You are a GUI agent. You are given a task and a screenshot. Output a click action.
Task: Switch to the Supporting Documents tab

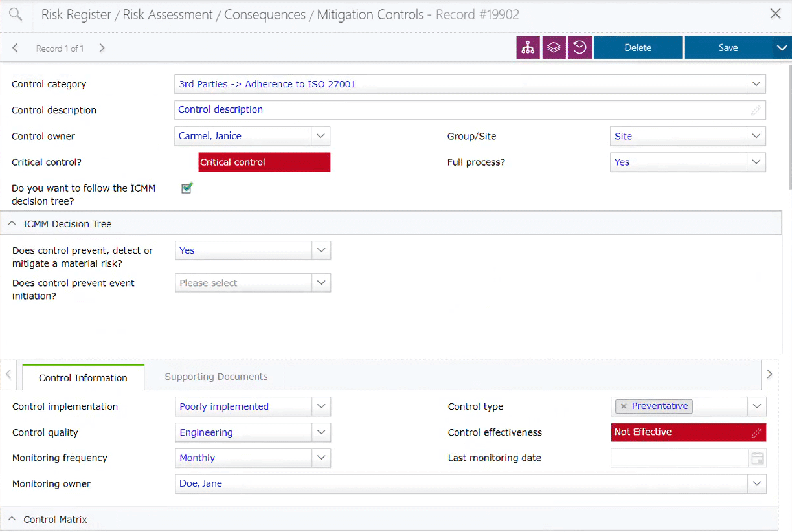216,376
